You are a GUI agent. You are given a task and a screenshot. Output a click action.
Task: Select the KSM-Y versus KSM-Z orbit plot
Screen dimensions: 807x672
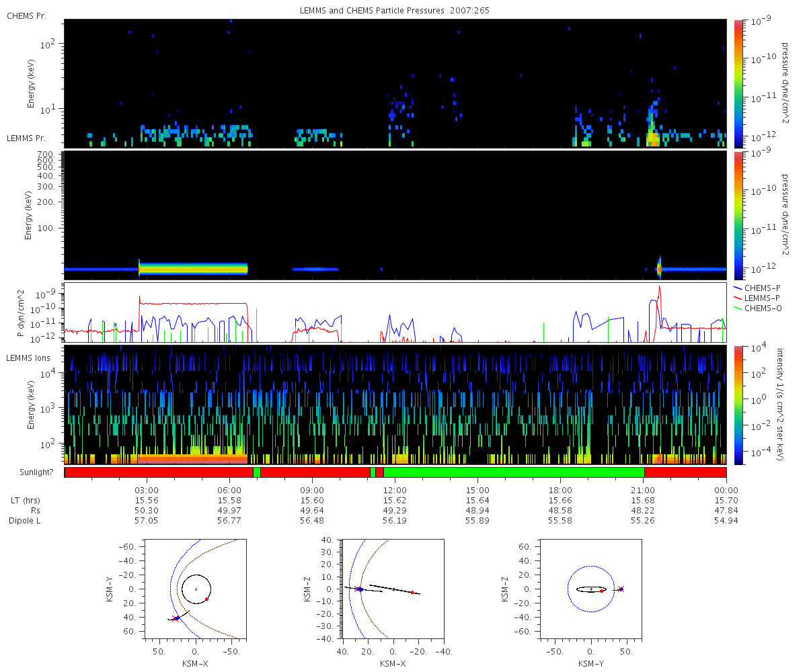591,589
